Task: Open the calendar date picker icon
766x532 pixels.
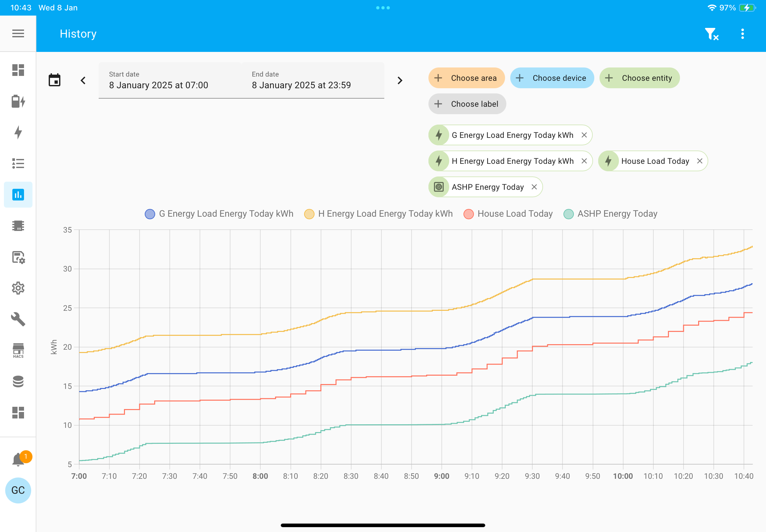Action: coord(54,80)
